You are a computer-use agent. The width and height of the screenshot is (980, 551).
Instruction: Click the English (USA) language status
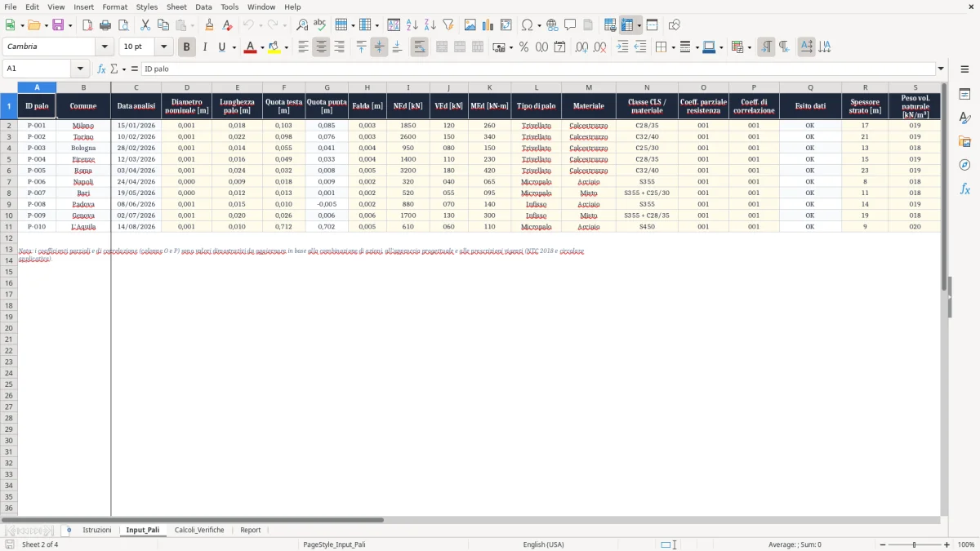pyautogui.click(x=543, y=544)
